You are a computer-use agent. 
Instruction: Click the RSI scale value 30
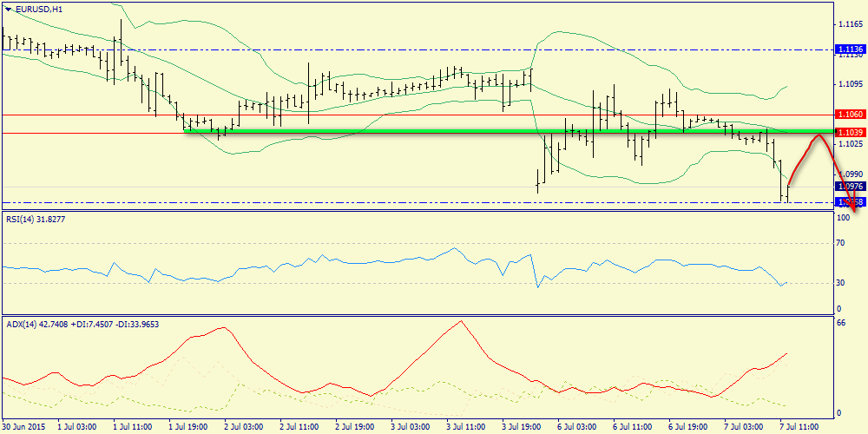842,283
